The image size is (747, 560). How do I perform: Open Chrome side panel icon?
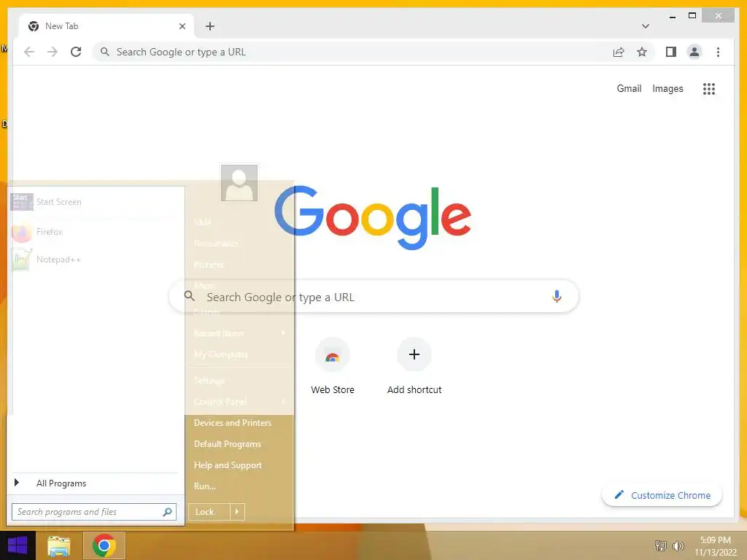[671, 52]
